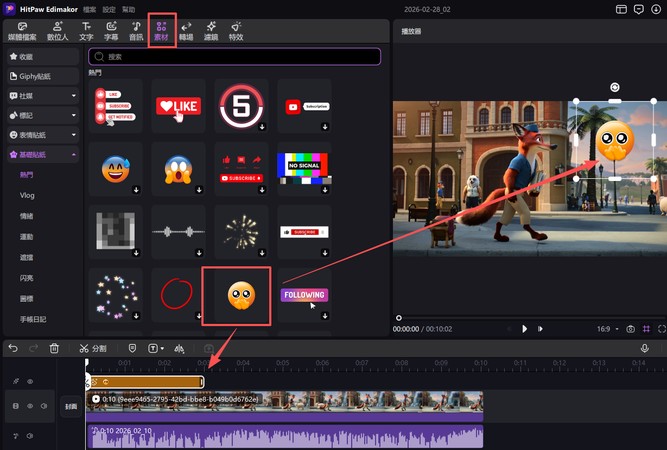The height and width of the screenshot is (450, 667).
Task: Select the red hand-drawn circle sticker
Action: [x=177, y=294]
